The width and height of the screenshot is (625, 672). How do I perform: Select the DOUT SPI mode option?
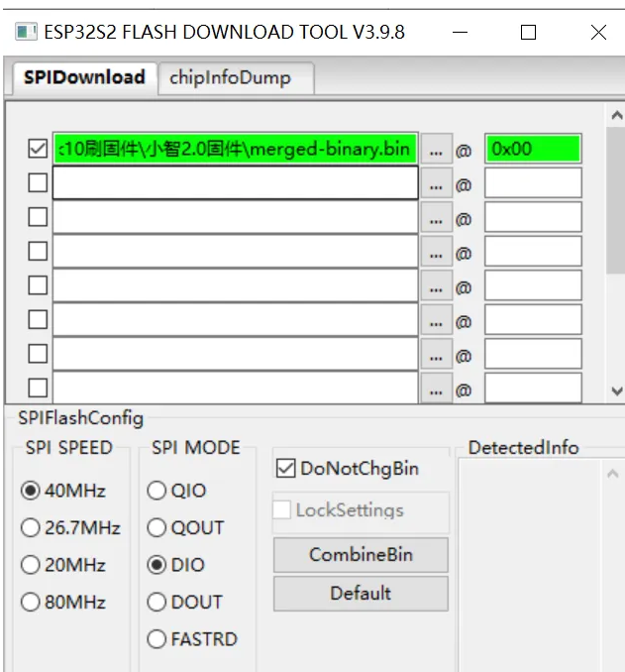[x=156, y=603]
